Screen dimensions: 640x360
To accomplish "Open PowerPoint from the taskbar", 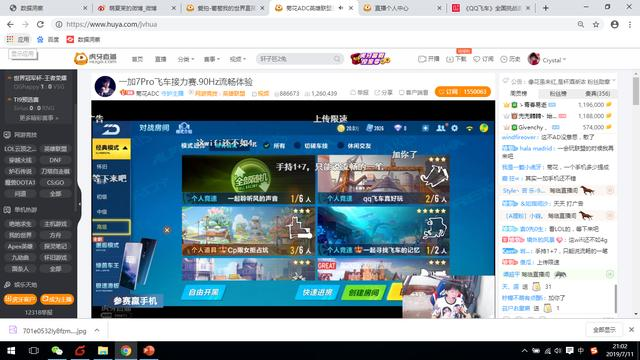I will tap(149, 351).
